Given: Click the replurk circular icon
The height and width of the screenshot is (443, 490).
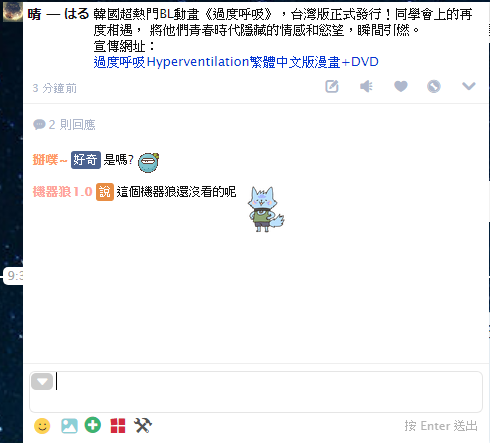Looking at the screenshot, I should [434, 87].
